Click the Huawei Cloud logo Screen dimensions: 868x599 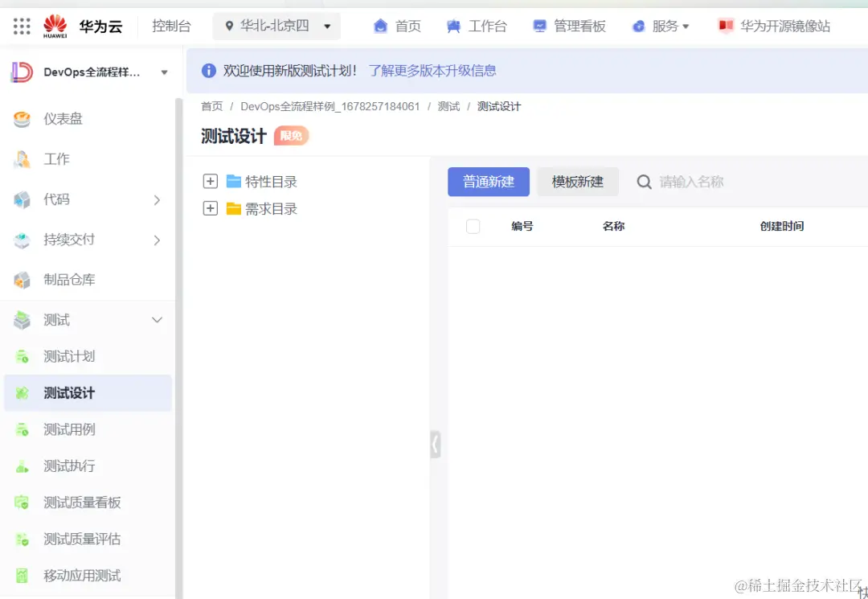click(55, 25)
